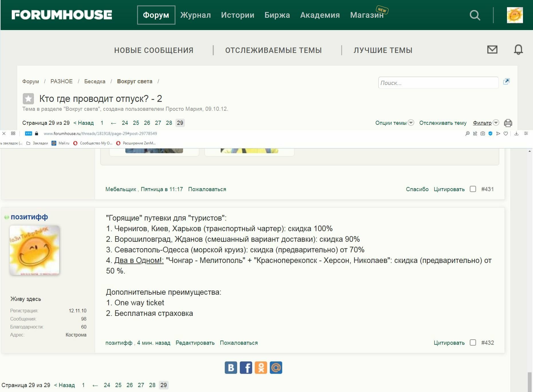Screen dimensions: 533x392
Task: Click the browser send flow arrow icon
Action: [498, 134]
